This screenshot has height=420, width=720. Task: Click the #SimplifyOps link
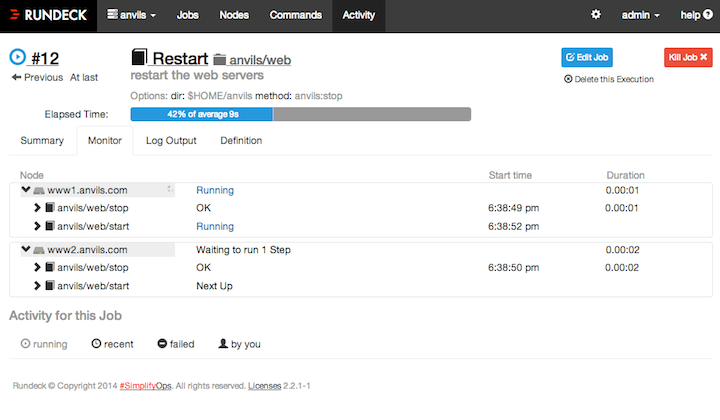tap(146, 386)
